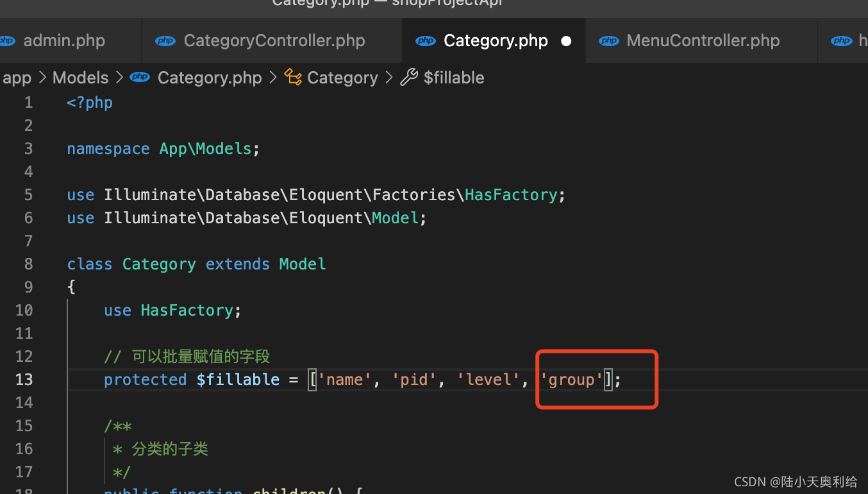Click the $fillable variable on line 13

point(238,379)
